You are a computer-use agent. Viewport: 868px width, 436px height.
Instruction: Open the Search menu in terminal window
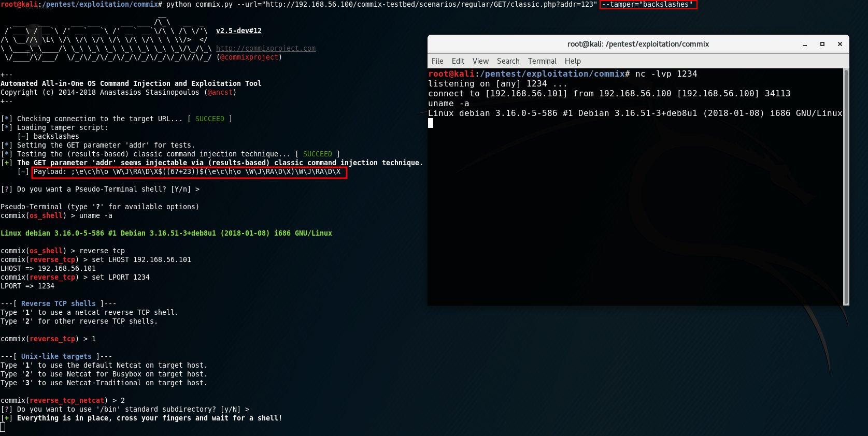coord(508,61)
